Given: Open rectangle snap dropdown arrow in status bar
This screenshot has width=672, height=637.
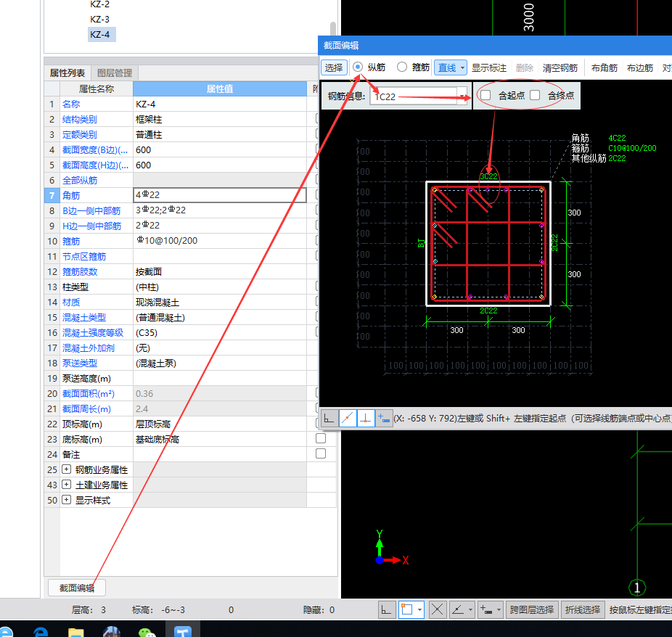Looking at the screenshot, I should [x=419, y=609].
